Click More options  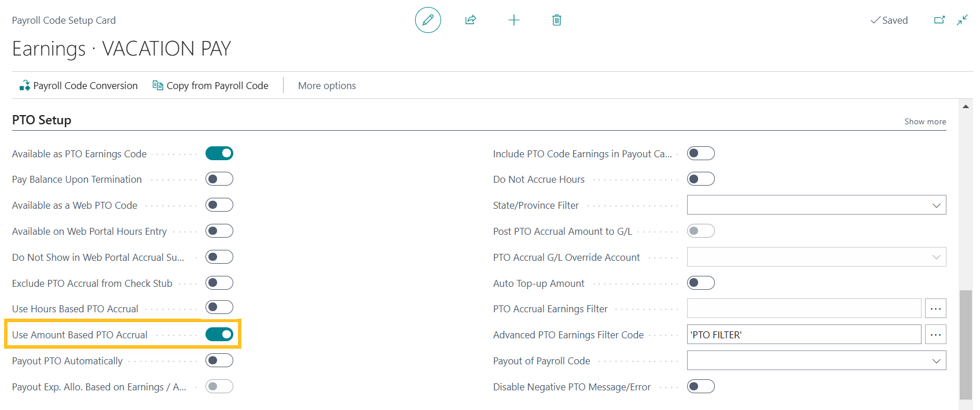coord(327,86)
